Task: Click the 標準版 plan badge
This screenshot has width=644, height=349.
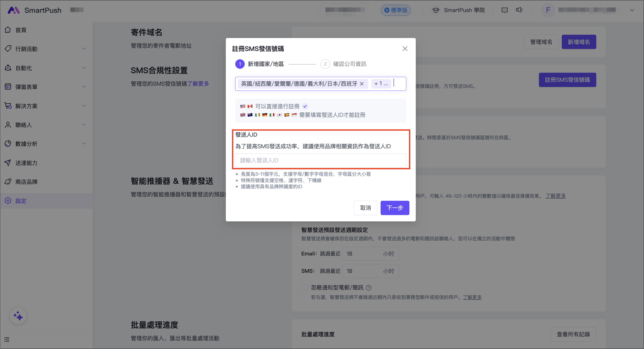Action: point(396,10)
